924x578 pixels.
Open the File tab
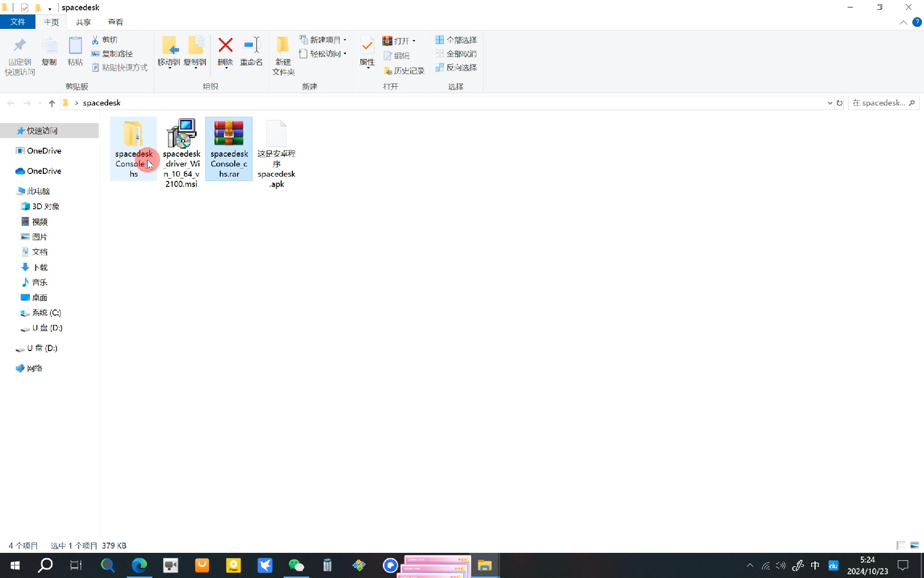pos(18,22)
